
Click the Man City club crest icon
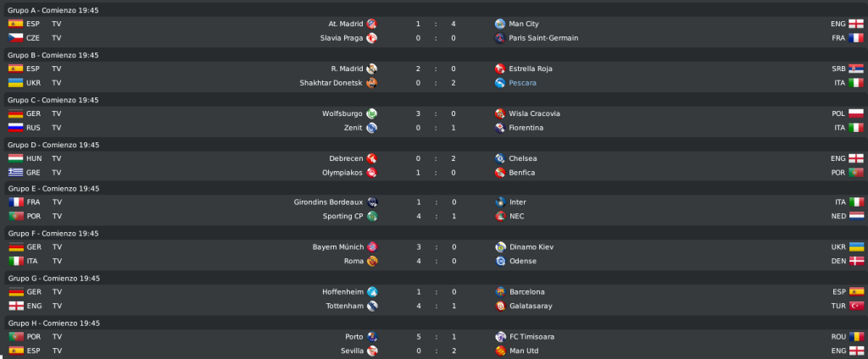500,24
